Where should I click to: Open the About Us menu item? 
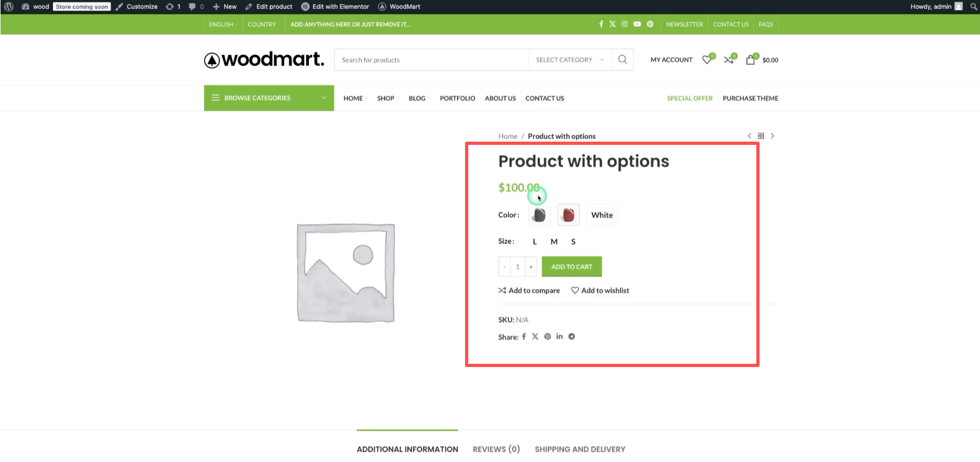pyautogui.click(x=500, y=98)
